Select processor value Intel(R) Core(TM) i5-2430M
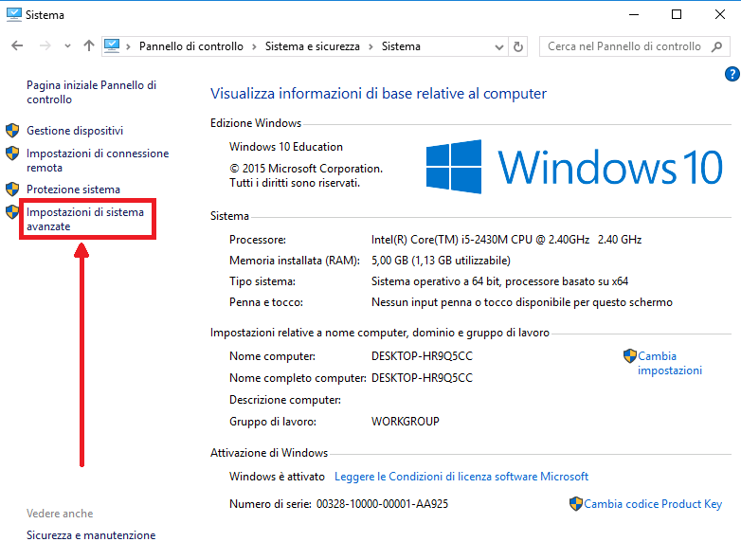 pyautogui.click(x=506, y=240)
